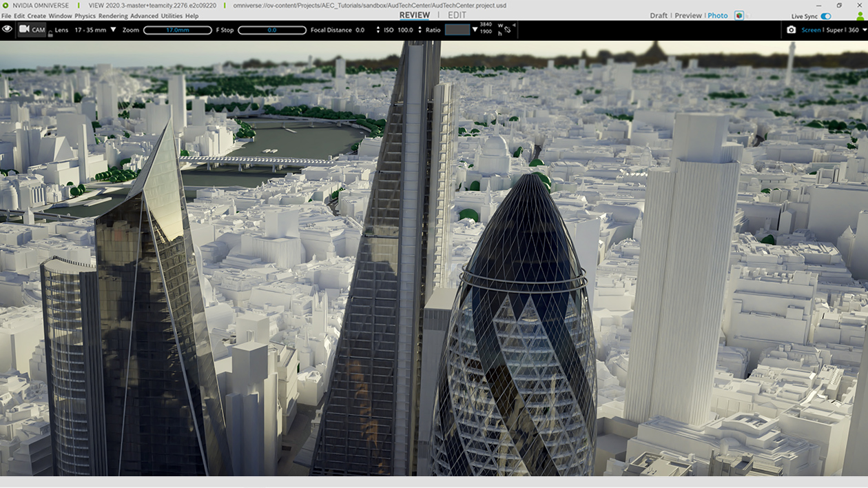868x488 pixels.
Task: Click the F Stop value field
Action: tap(272, 30)
